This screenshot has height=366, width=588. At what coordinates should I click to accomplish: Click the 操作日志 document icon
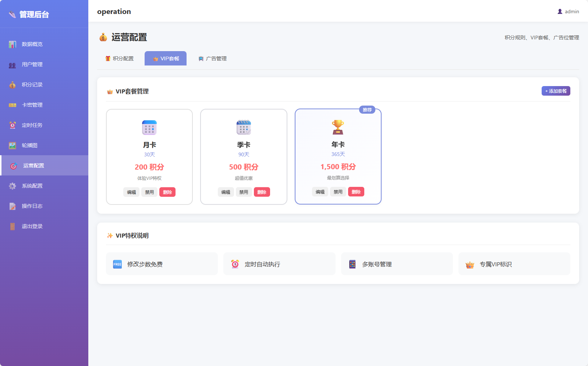(13, 206)
